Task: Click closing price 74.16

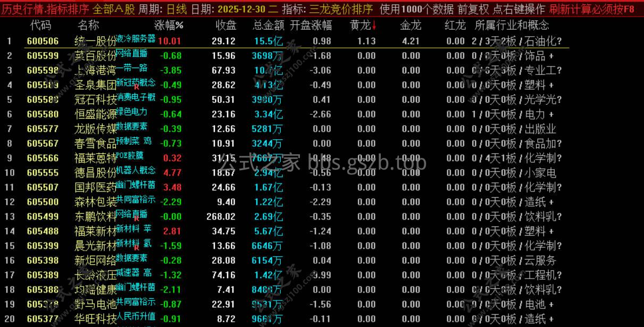Action: pyautogui.click(x=223, y=275)
